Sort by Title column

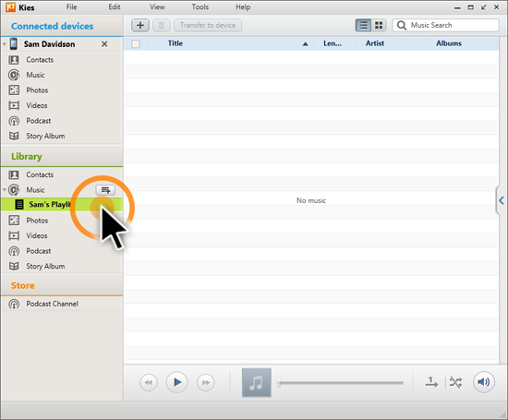(x=175, y=43)
